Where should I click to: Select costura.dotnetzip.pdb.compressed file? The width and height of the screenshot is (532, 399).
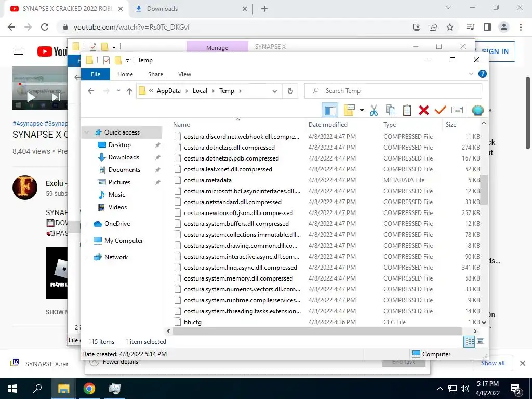pos(231,158)
